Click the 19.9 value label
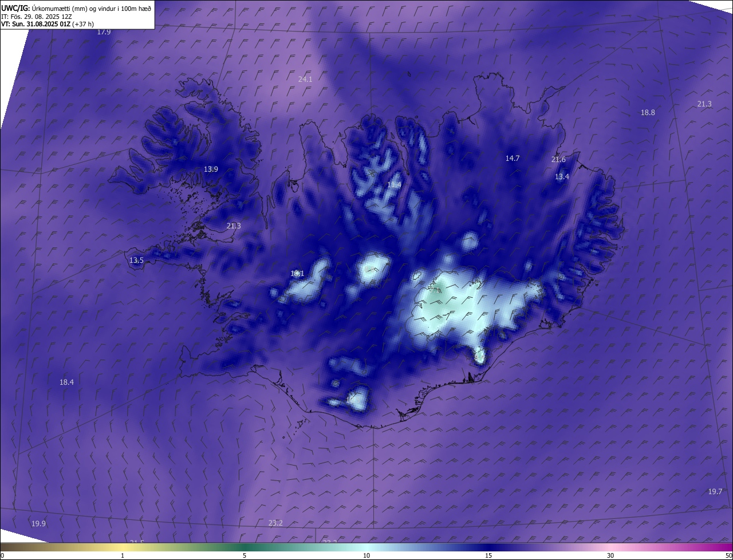 click(x=38, y=523)
